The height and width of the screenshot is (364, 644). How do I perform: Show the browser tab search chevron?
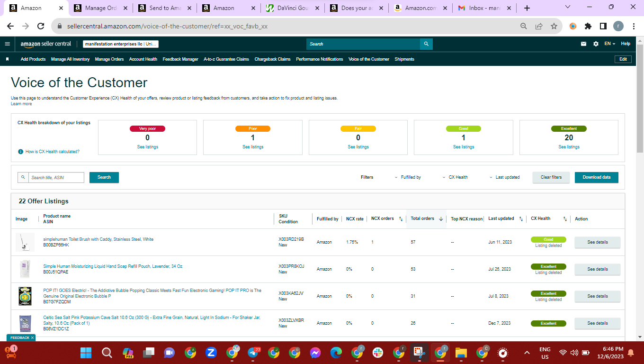(568, 8)
